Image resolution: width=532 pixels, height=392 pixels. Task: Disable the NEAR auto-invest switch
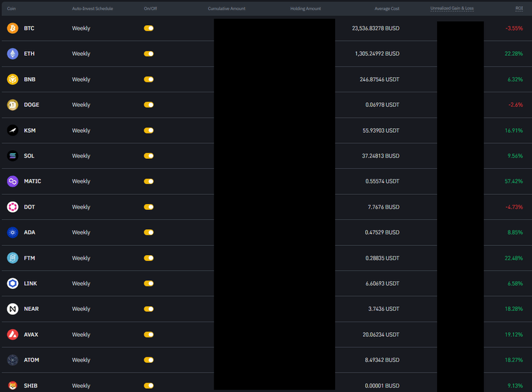(148, 309)
